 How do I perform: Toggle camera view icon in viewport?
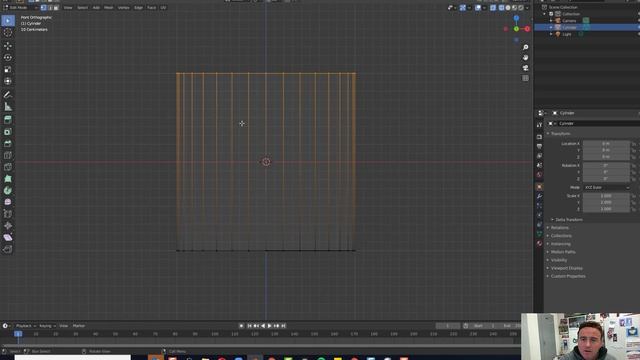[x=525, y=68]
